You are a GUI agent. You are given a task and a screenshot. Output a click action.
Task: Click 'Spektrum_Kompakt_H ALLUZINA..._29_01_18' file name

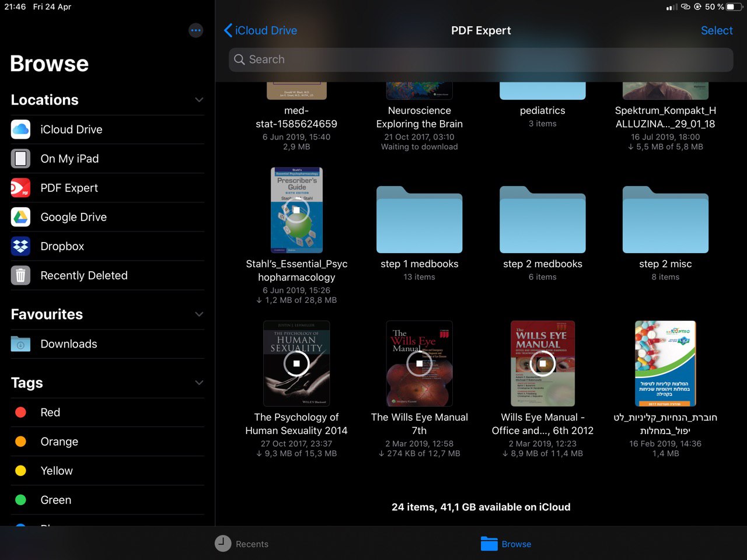pyautogui.click(x=665, y=117)
